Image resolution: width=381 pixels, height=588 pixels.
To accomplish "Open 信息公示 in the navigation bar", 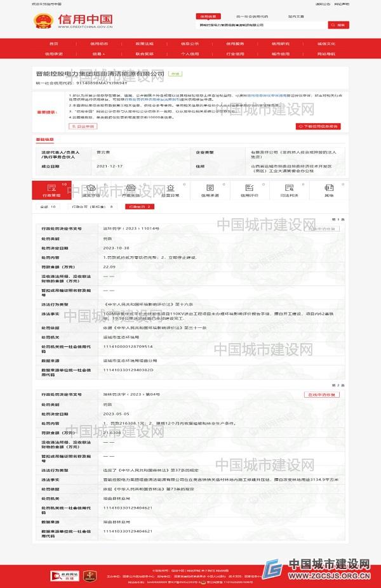I will tap(190, 44).
